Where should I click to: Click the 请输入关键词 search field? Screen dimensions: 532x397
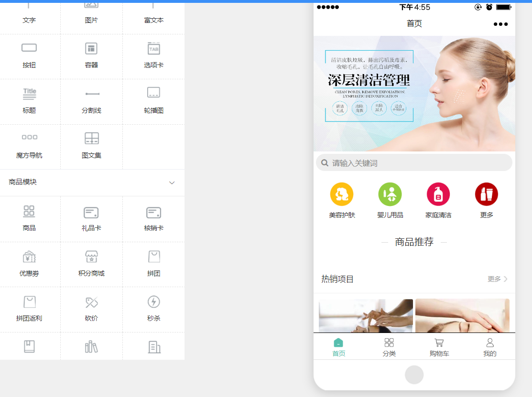(414, 163)
